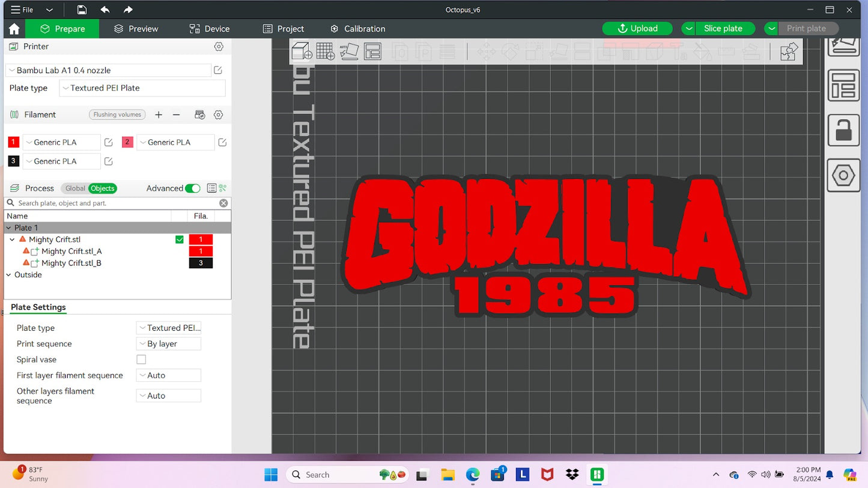Open the Project tab
The height and width of the screenshot is (488, 868).
point(284,29)
